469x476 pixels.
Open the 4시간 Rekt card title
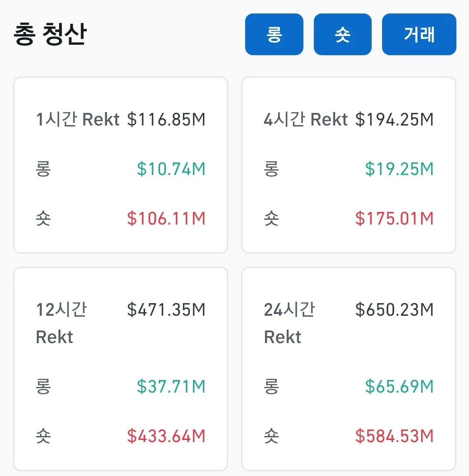pos(306,119)
